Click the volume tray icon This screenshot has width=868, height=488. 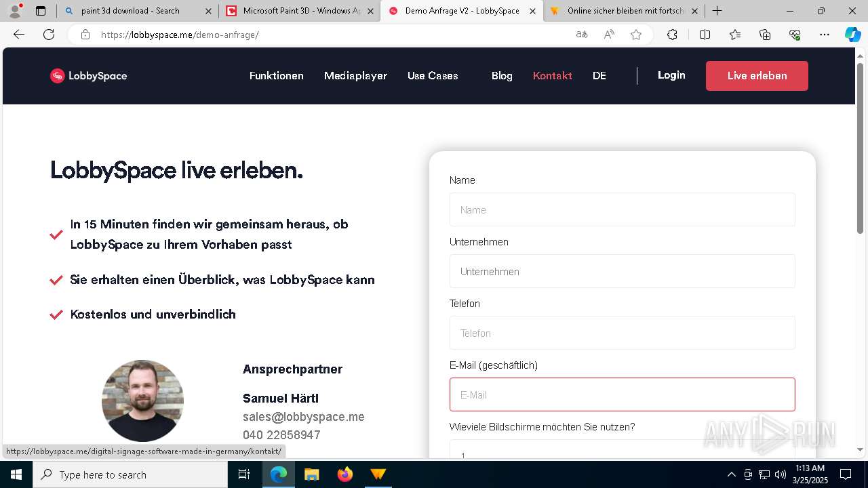781,474
